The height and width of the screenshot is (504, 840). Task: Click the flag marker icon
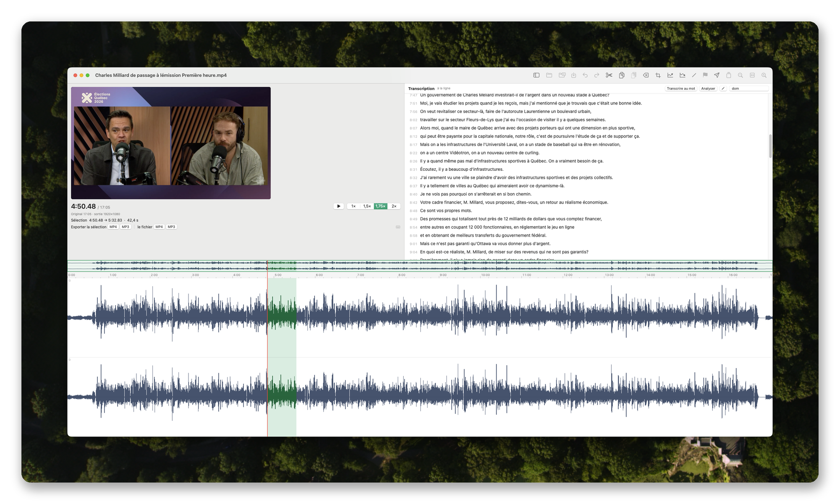pos(705,76)
